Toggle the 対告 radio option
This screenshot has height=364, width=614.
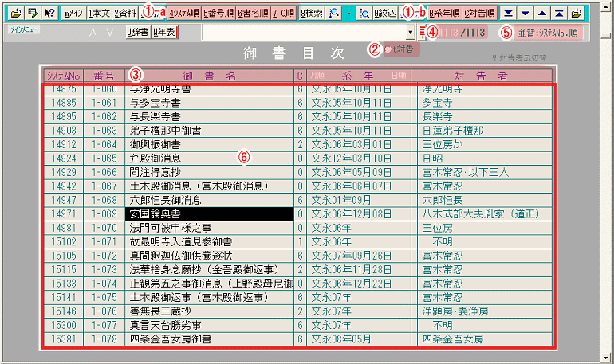click(388, 49)
